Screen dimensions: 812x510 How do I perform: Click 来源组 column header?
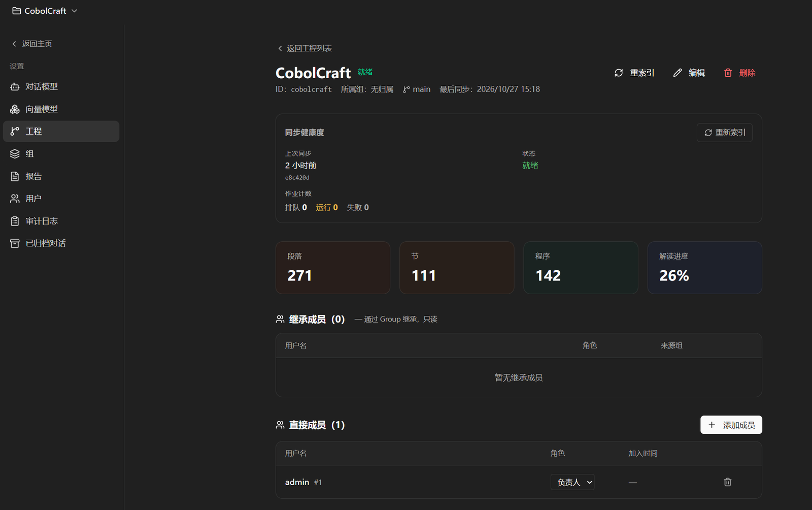pos(671,345)
